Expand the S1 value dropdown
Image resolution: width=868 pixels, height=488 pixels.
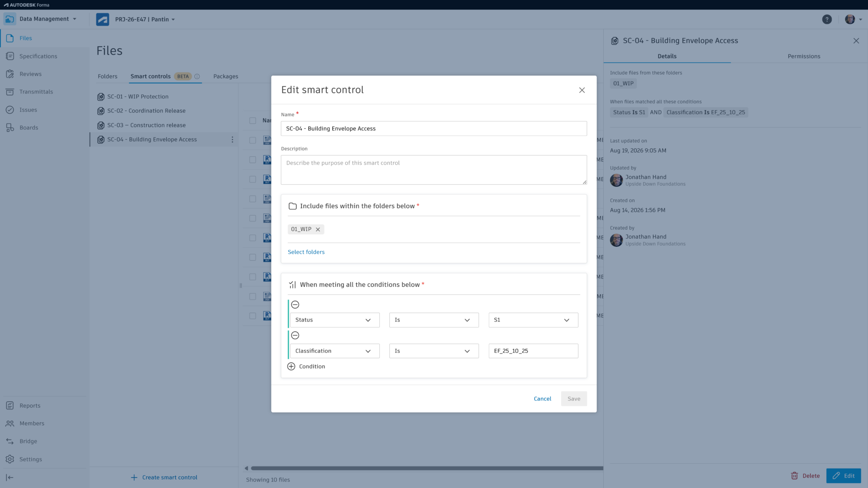point(533,320)
